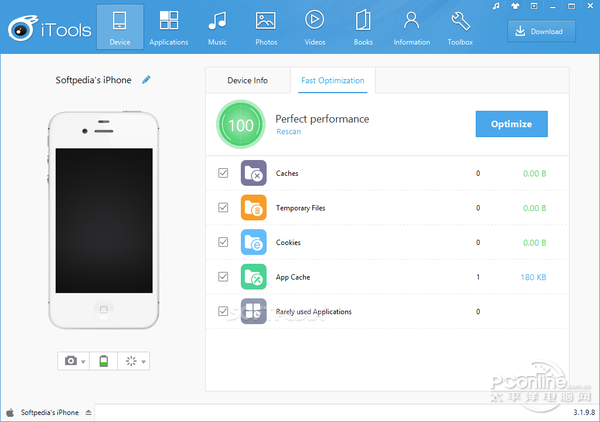Open the Information section
Screen dimensions: 600x422
pyautogui.click(x=411, y=29)
